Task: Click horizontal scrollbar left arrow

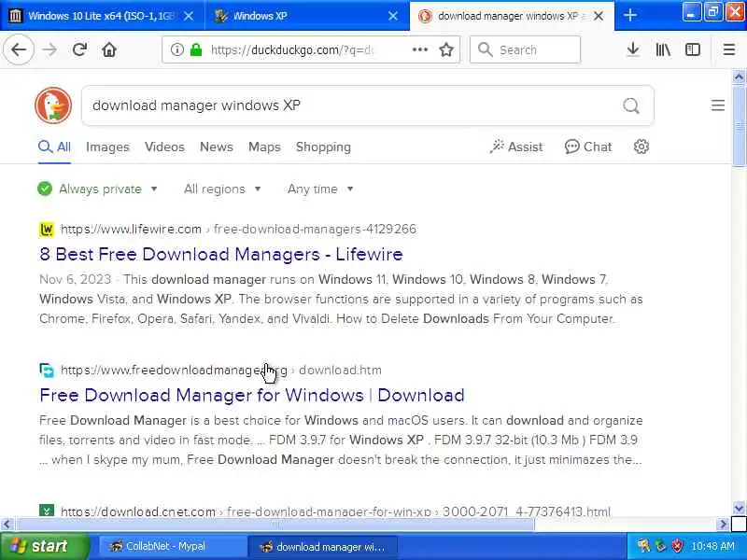Action: (x=7, y=525)
